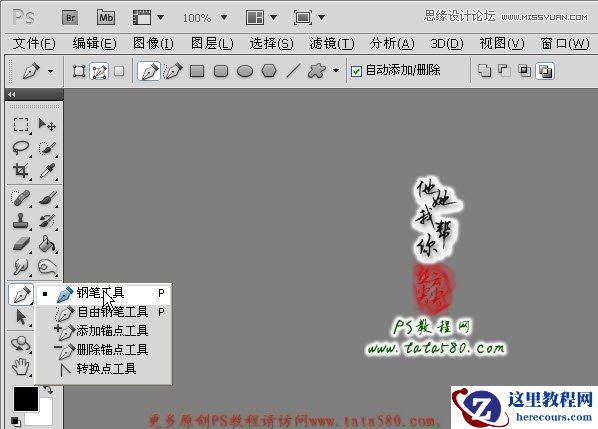Click the Pen tool in toolbox

[x=21, y=294]
